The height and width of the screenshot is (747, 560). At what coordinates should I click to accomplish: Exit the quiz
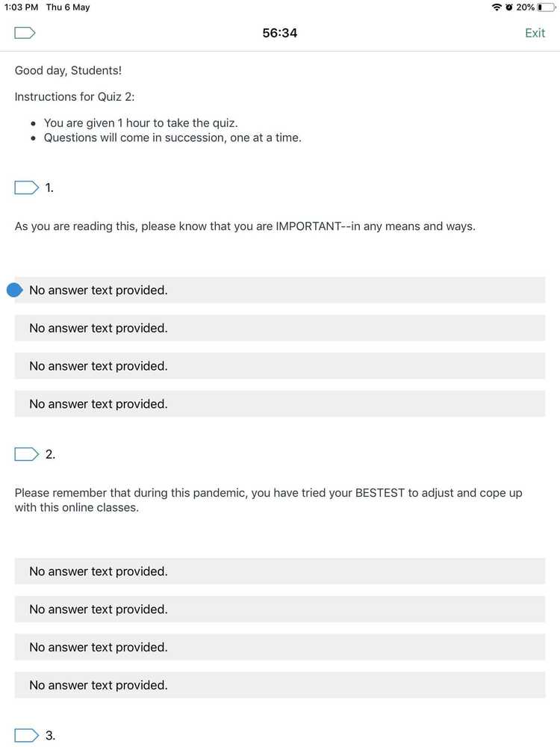(x=535, y=33)
